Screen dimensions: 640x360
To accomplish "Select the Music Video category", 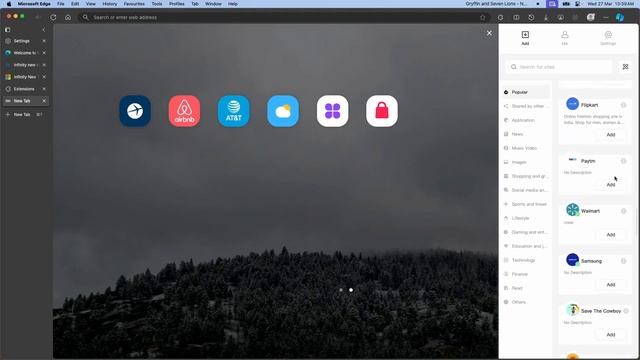I will pyautogui.click(x=526, y=148).
